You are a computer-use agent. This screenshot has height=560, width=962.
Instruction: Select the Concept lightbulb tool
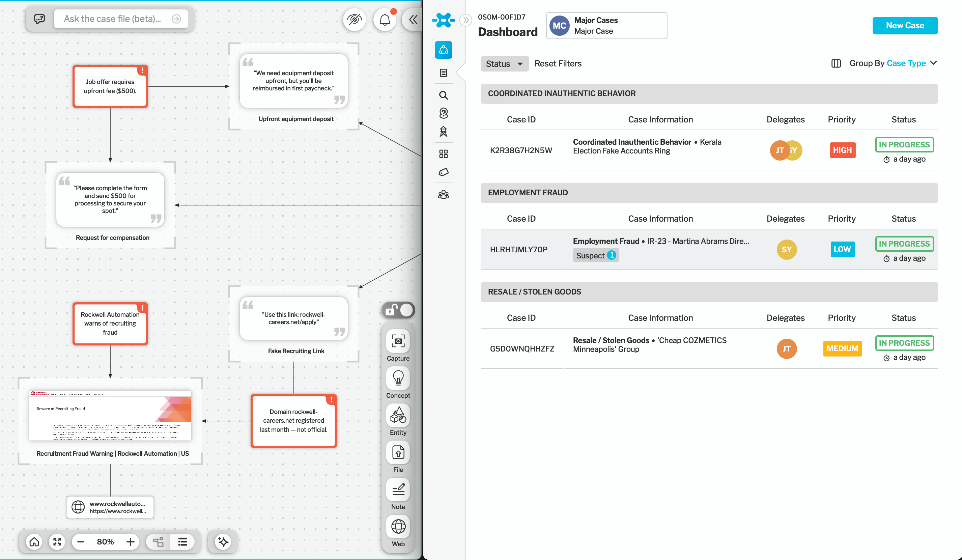pyautogui.click(x=398, y=378)
